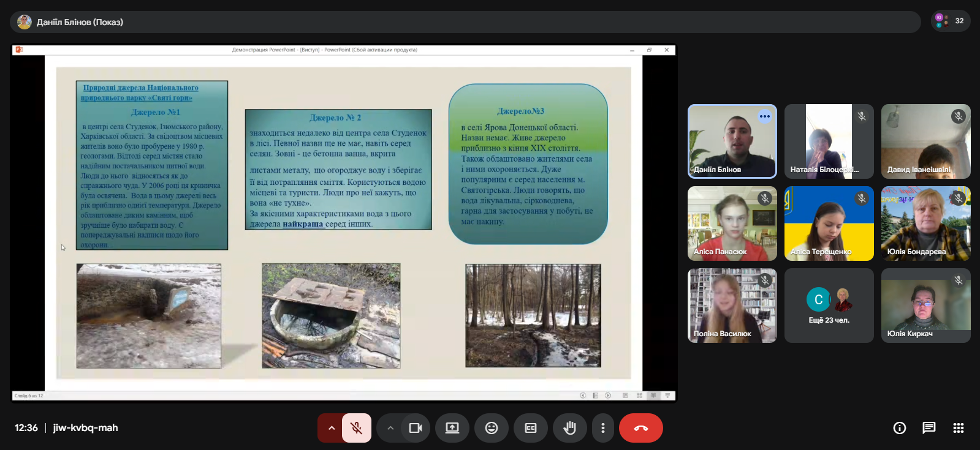
Task: Turn on closed captions
Action: click(x=531, y=428)
